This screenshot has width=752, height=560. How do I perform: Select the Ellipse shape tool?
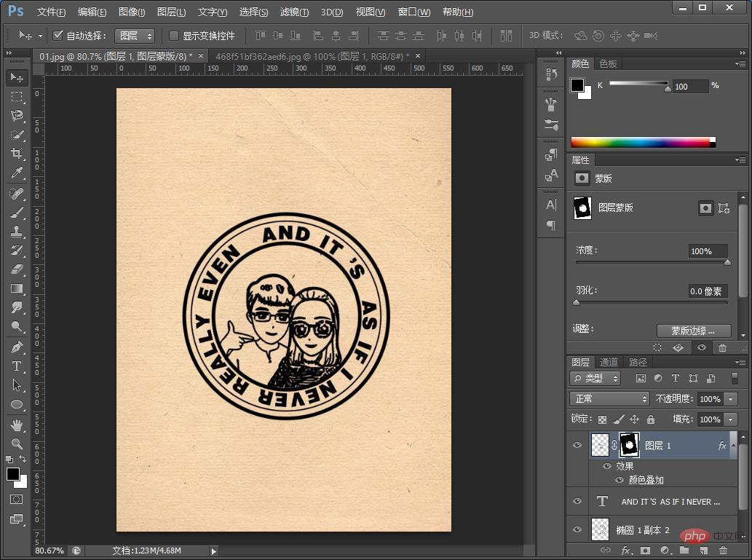point(17,404)
